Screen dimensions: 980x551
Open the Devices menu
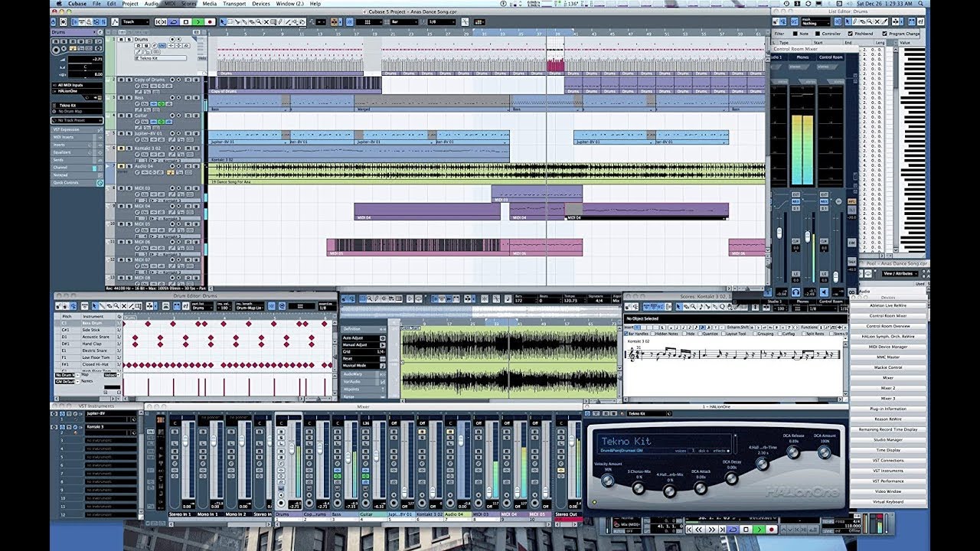260,4
